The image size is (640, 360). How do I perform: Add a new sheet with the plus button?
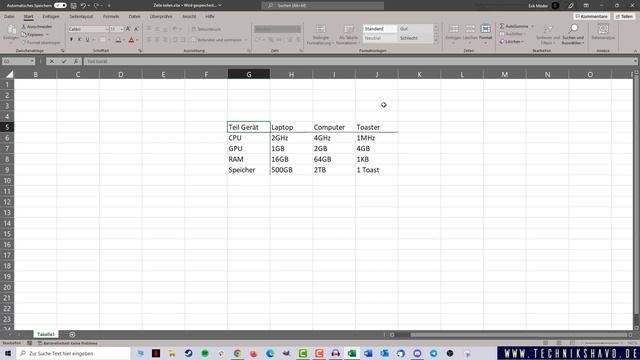point(72,334)
